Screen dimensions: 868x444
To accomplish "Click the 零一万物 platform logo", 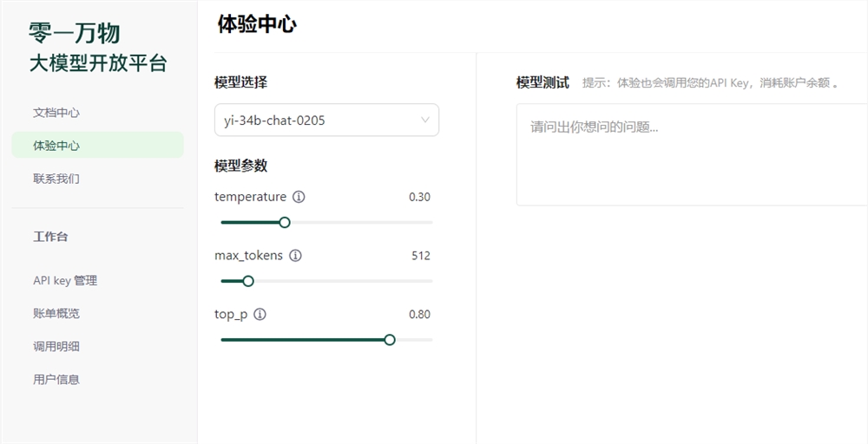I will [x=75, y=33].
